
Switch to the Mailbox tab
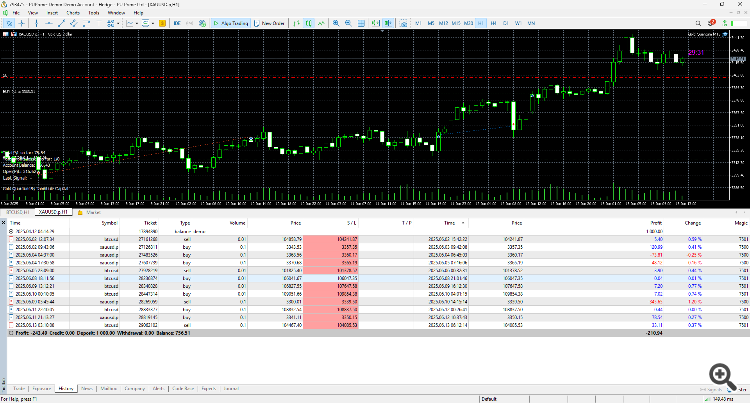click(x=109, y=389)
